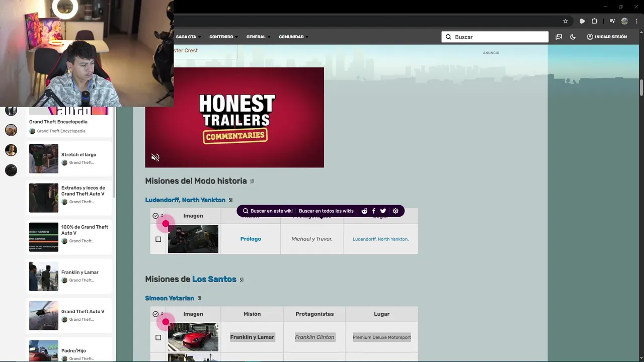Open the CONTENIDO dropdown menu
This screenshot has height=362, width=644.
click(x=223, y=37)
